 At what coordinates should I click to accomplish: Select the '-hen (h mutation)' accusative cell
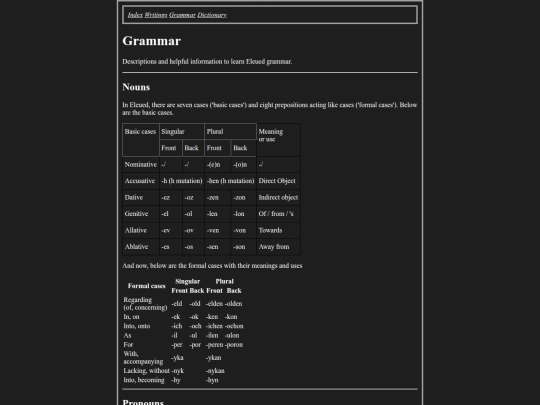(x=230, y=181)
